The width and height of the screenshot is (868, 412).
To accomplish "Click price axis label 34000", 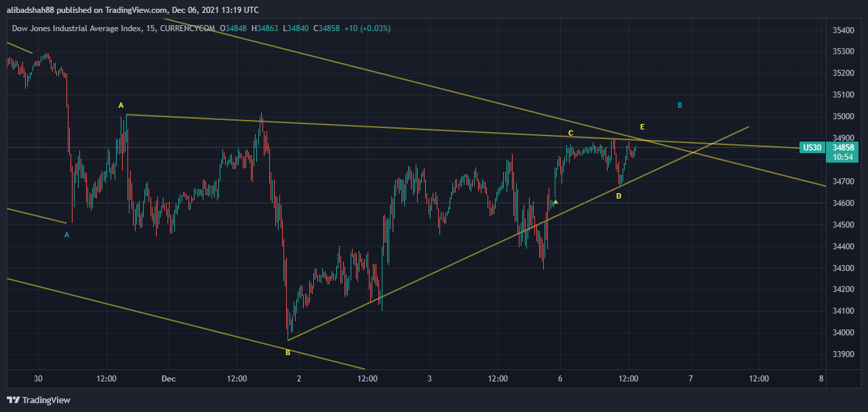I will coord(843,333).
